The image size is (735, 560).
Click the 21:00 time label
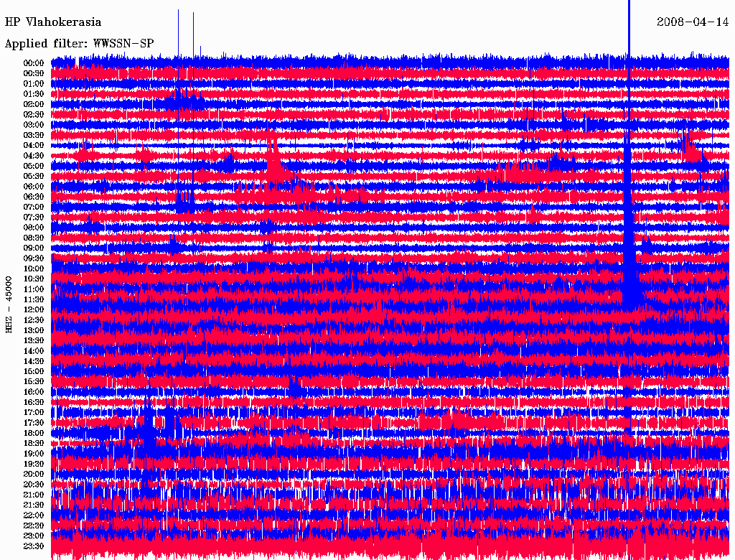pyautogui.click(x=34, y=495)
